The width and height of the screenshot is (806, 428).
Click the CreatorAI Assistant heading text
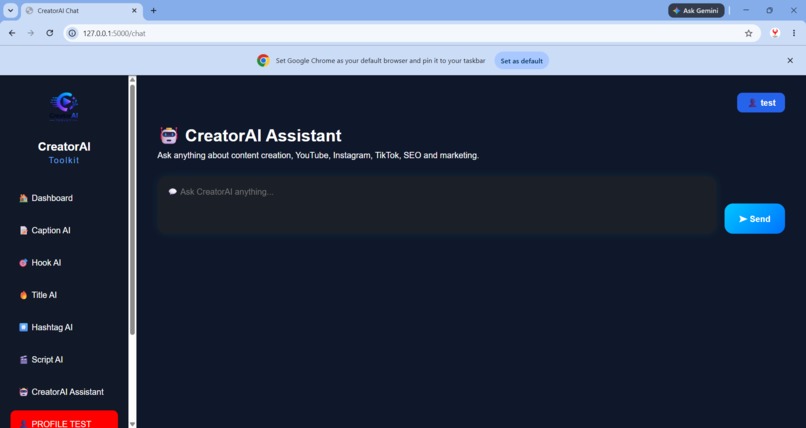click(263, 136)
